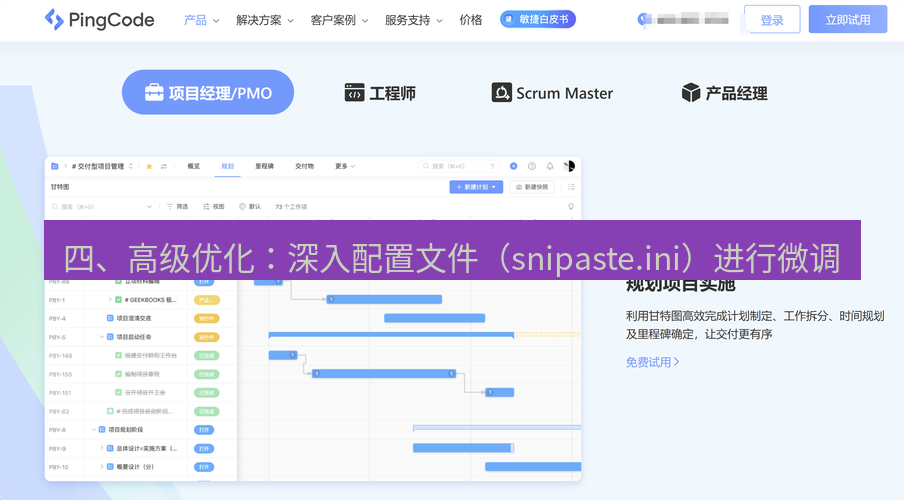Open the 客户案例 dropdown menu
Image resolution: width=904 pixels, height=500 pixels.
(x=339, y=20)
